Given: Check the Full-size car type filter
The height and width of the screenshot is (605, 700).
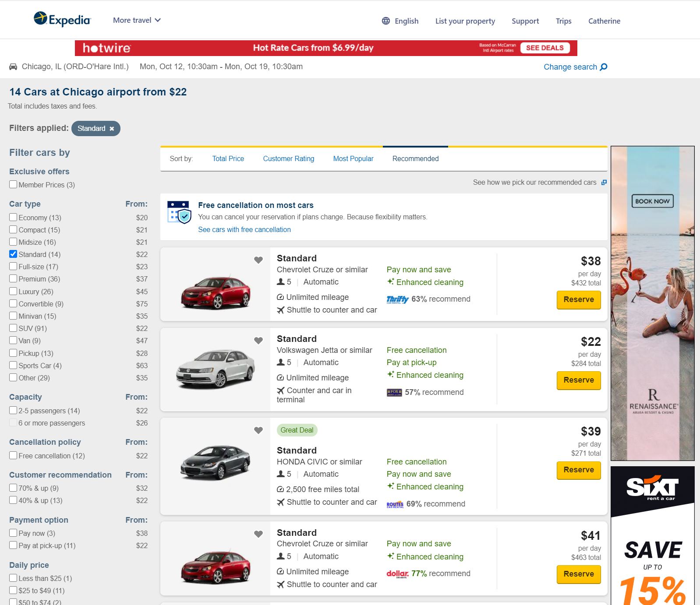Looking at the screenshot, I should (x=13, y=267).
